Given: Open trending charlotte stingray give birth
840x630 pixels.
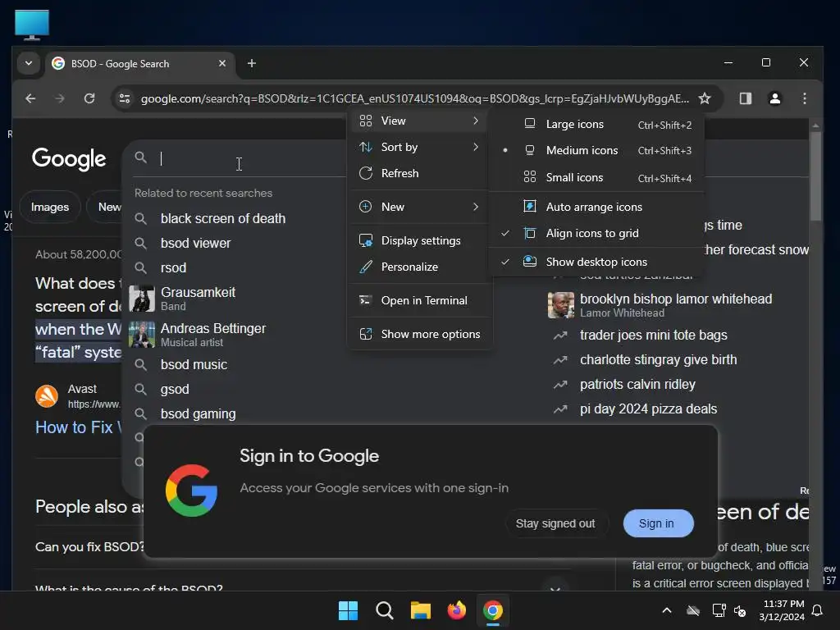Looking at the screenshot, I should pos(659,360).
